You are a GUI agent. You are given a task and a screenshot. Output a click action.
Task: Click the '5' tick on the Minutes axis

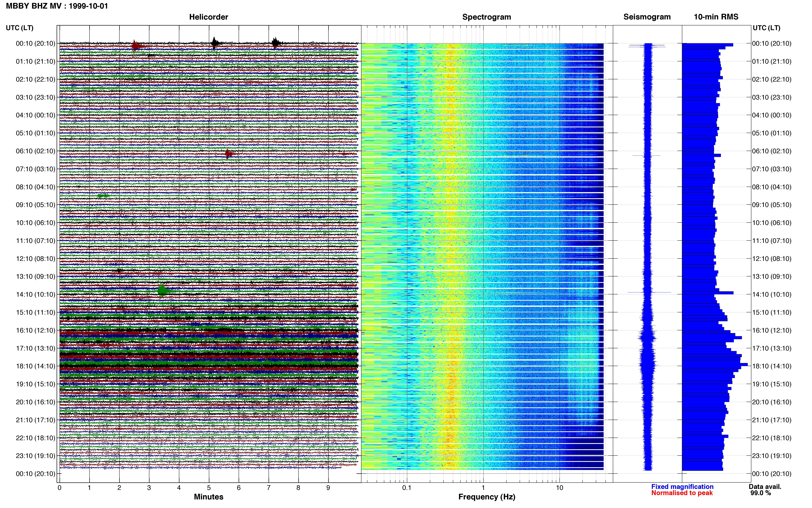click(x=209, y=487)
